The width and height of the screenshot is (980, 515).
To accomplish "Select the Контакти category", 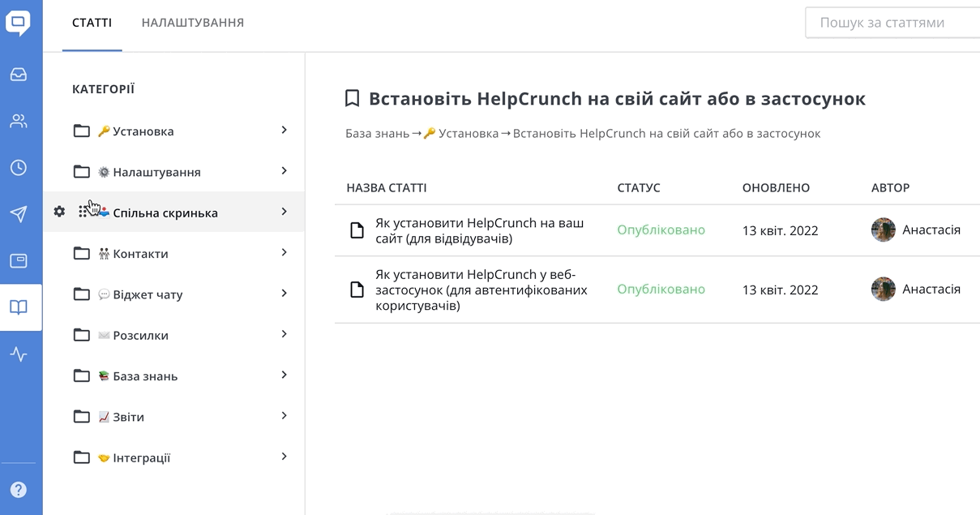I will point(139,254).
